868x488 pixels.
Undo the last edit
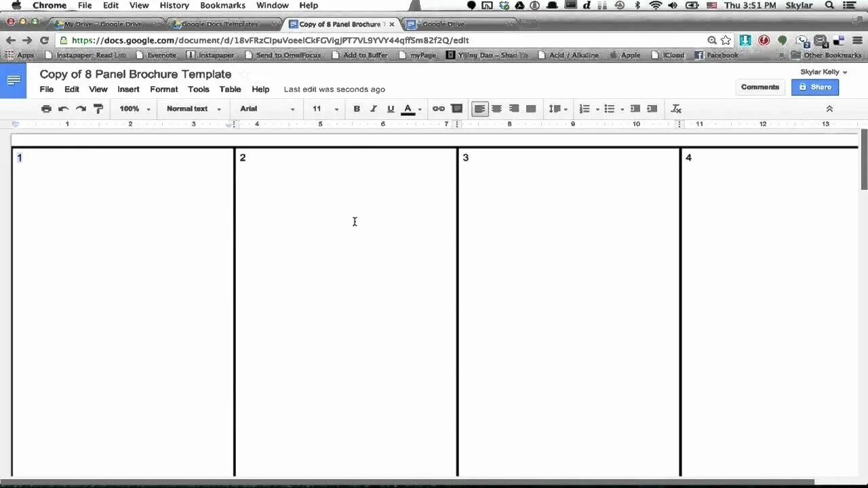(63, 108)
